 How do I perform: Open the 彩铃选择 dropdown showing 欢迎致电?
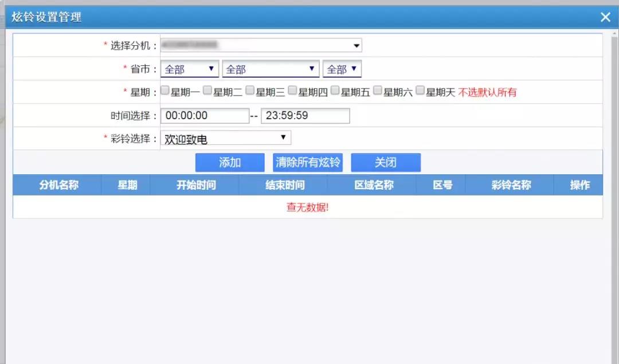coord(226,138)
